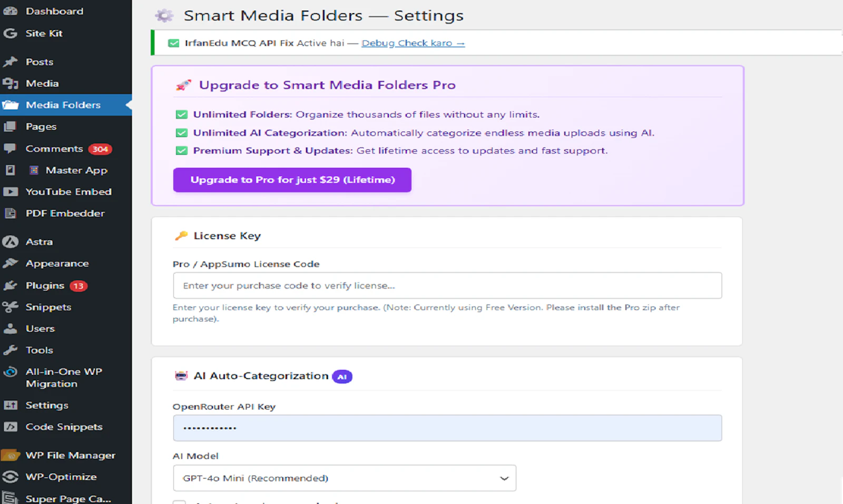
Task: Click the Snippets scissors icon
Action: pos(10,307)
